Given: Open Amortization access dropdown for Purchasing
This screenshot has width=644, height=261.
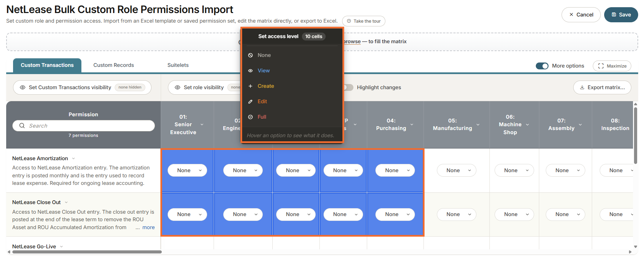Looking at the screenshot, I should click(x=395, y=170).
